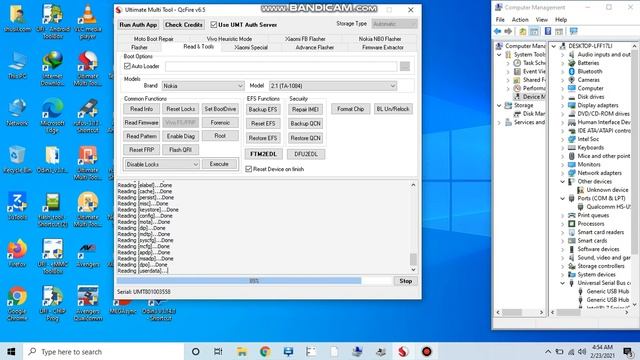
Task: Collapse Ports (COM & LPT) node
Action: pos(563,198)
